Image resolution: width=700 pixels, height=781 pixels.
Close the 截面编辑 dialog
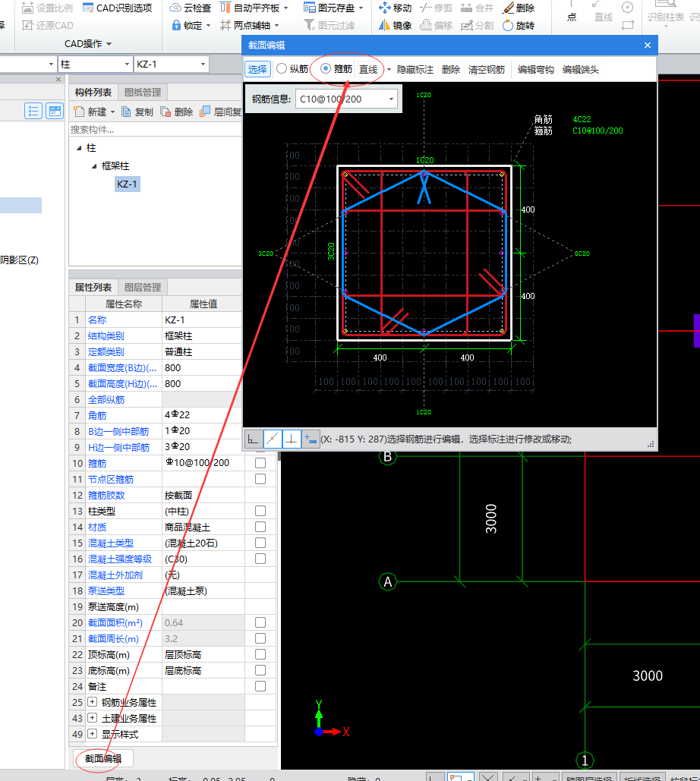[x=647, y=46]
